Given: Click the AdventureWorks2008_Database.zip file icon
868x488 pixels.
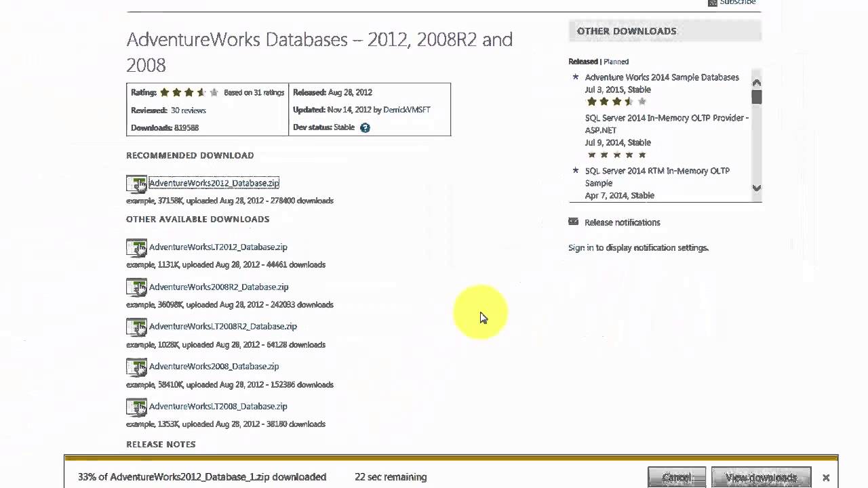Looking at the screenshot, I should (136, 367).
